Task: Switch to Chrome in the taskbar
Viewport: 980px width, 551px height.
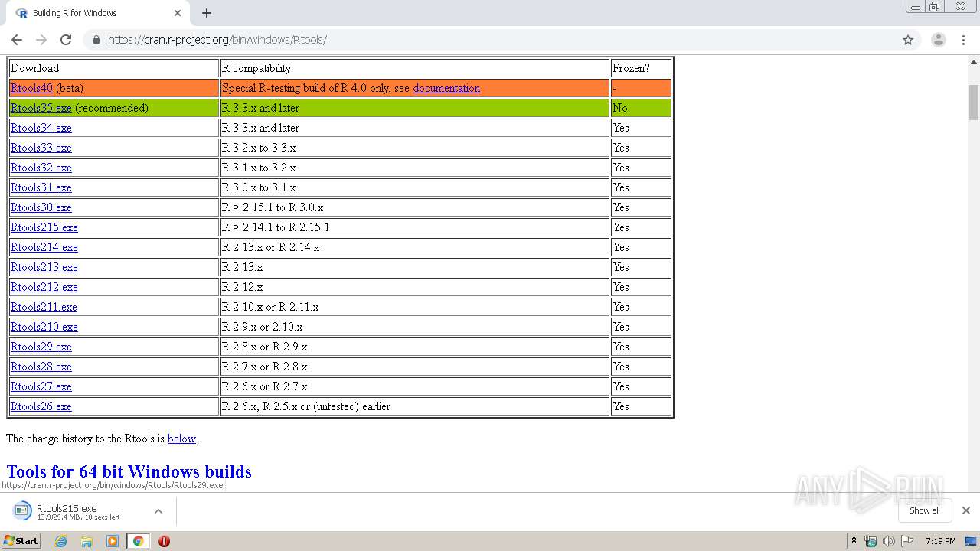Action: click(x=138, y=541)
